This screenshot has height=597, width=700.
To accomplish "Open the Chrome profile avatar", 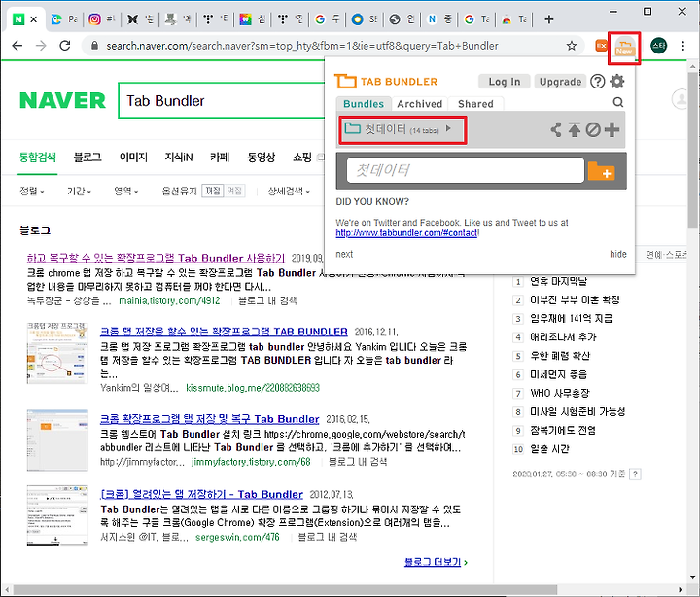I will click(658, 46).
